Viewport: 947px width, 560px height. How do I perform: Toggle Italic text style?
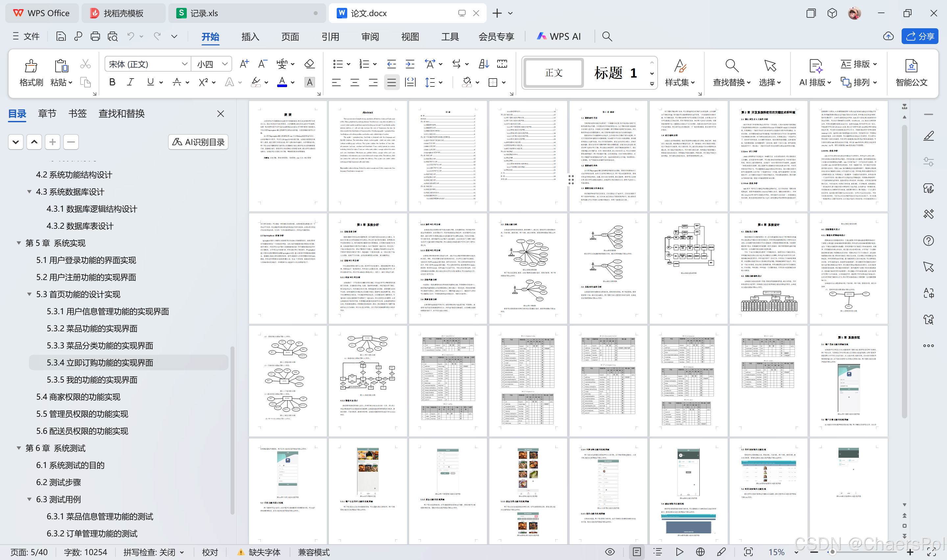coord(131,82)
